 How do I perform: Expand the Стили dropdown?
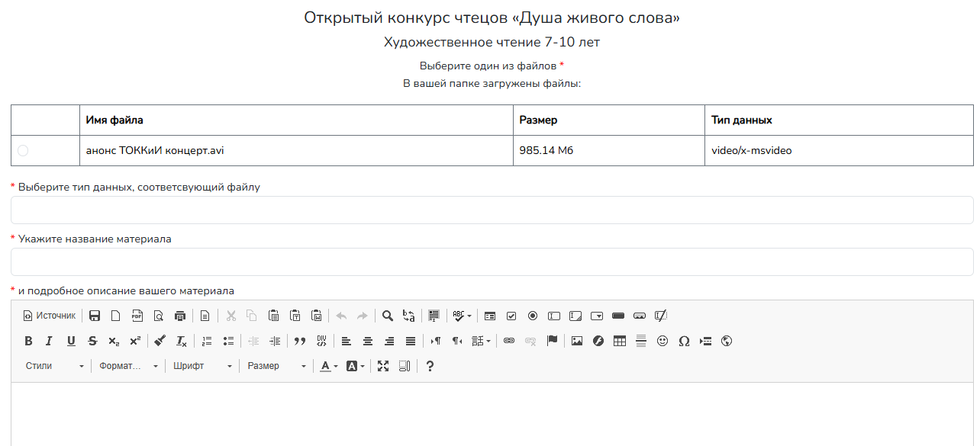click(55, 366)
